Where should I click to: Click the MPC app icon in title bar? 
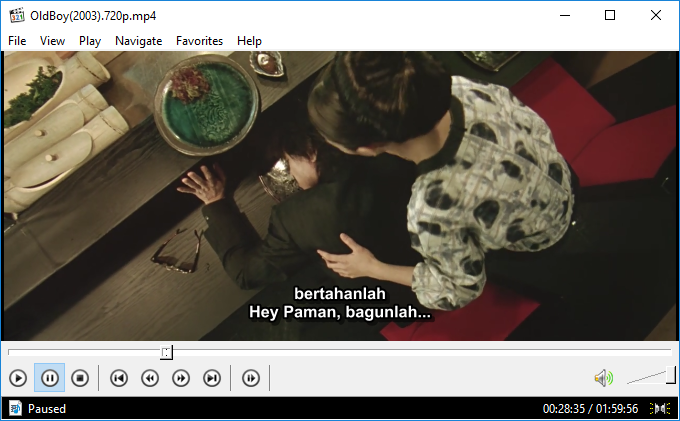(x=17, y=16)
